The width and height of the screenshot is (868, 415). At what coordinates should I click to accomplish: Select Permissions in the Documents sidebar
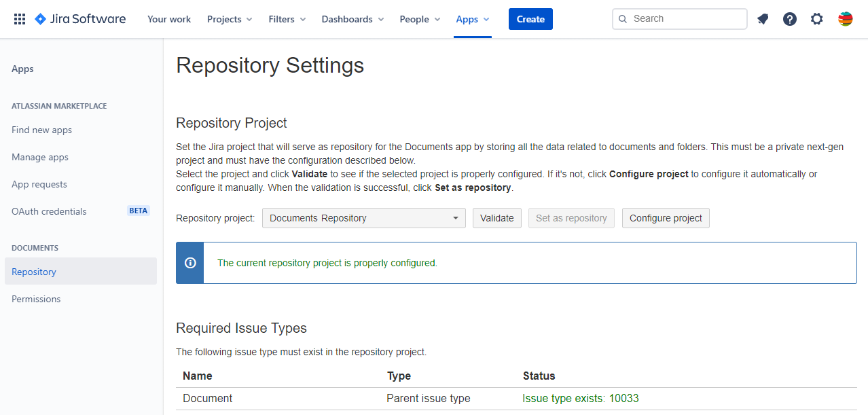click(x=36, y=299)
